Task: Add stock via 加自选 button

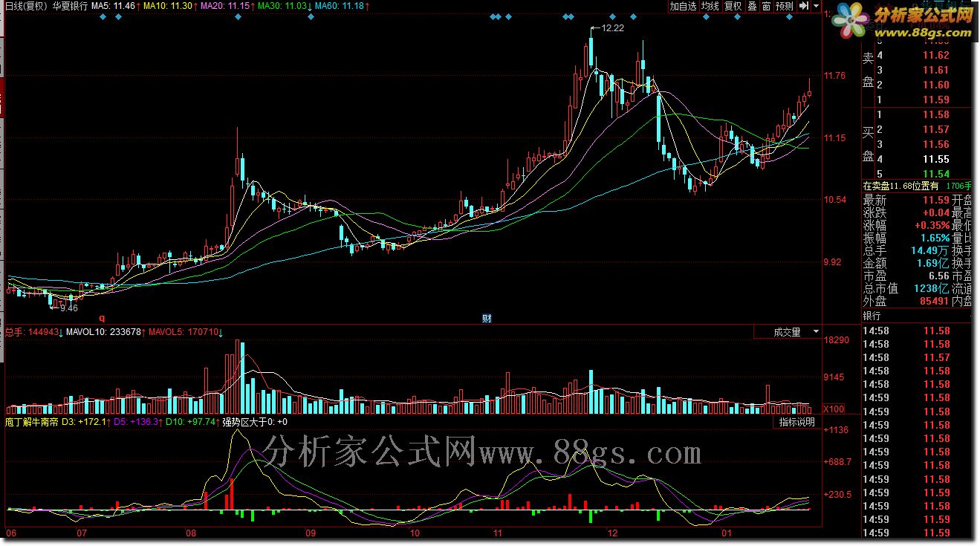Action: [683, 6]
